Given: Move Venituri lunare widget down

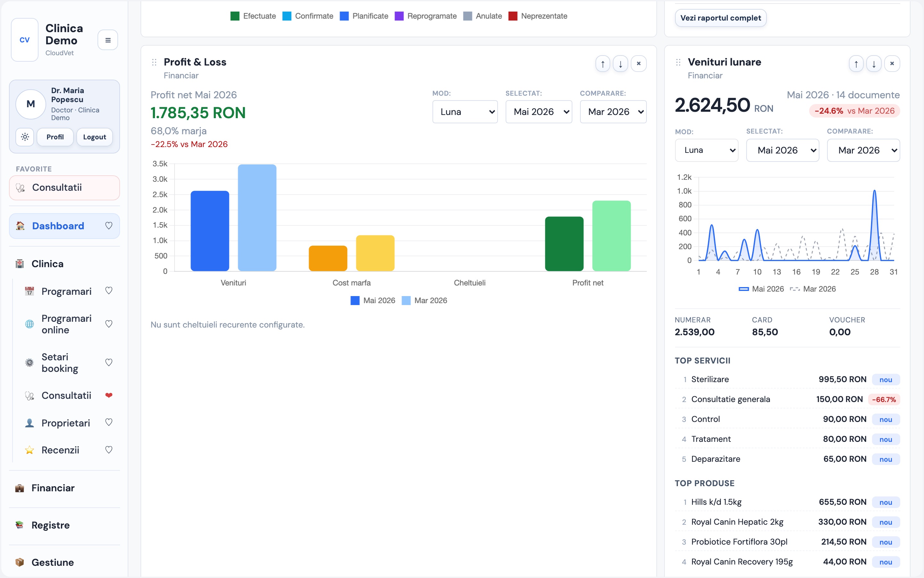Looking at the screenshot, I should [874, 64].
